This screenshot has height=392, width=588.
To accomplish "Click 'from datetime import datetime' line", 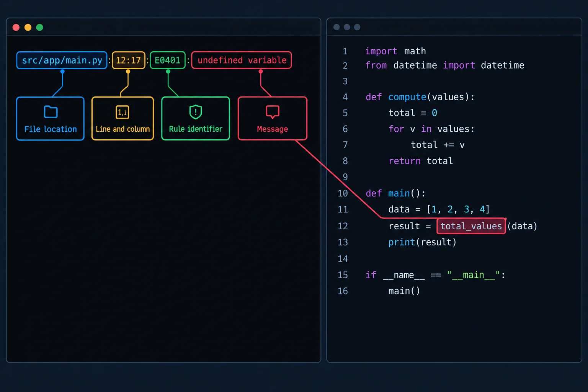I will point(445,65).
